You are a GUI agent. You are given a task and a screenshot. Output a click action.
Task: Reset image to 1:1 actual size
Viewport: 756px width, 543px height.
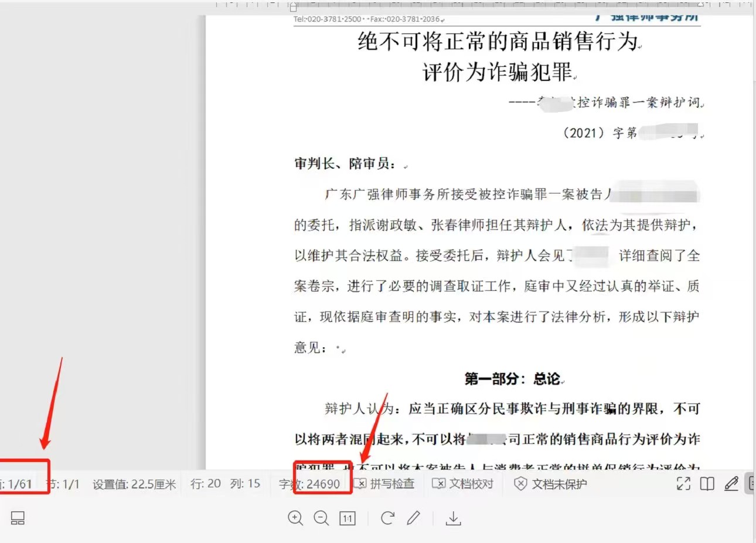click(348, 518)
